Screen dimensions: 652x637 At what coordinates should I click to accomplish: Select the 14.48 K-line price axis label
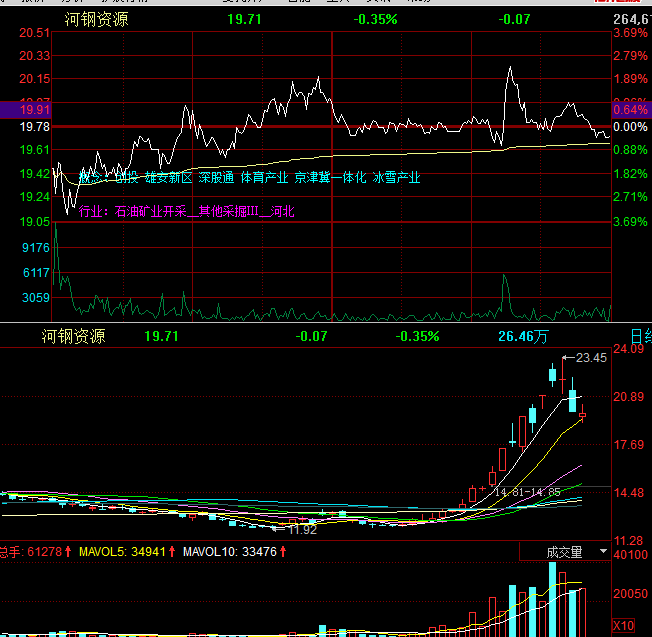628,493
